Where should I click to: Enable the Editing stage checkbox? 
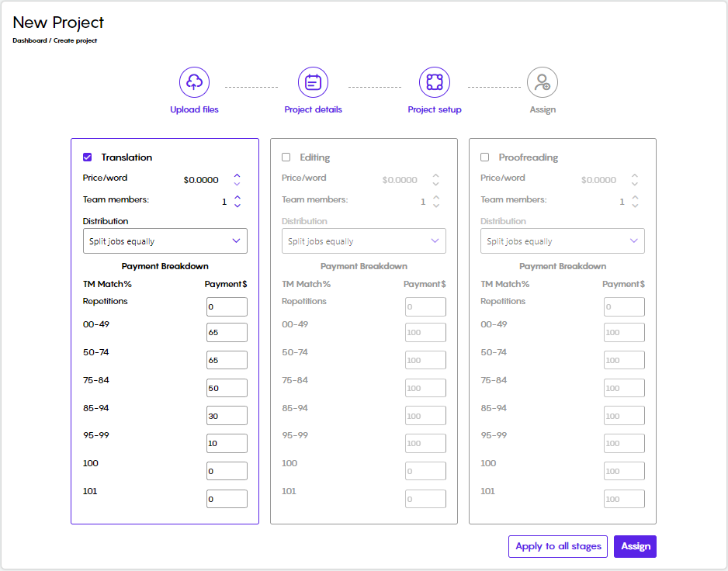tap(286, 157)
